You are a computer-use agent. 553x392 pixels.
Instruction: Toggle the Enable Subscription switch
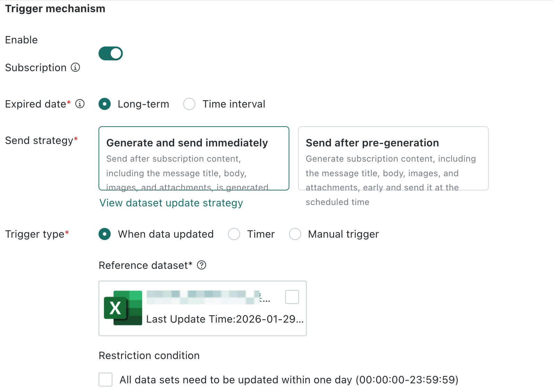pyautogui.click(x=111, y=53)
